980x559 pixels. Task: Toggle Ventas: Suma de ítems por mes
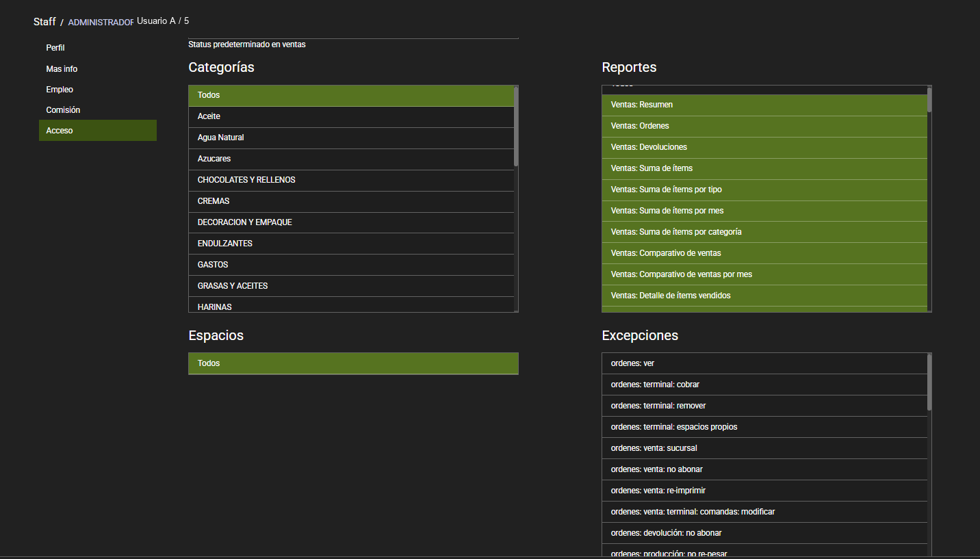tap(764, 211)
